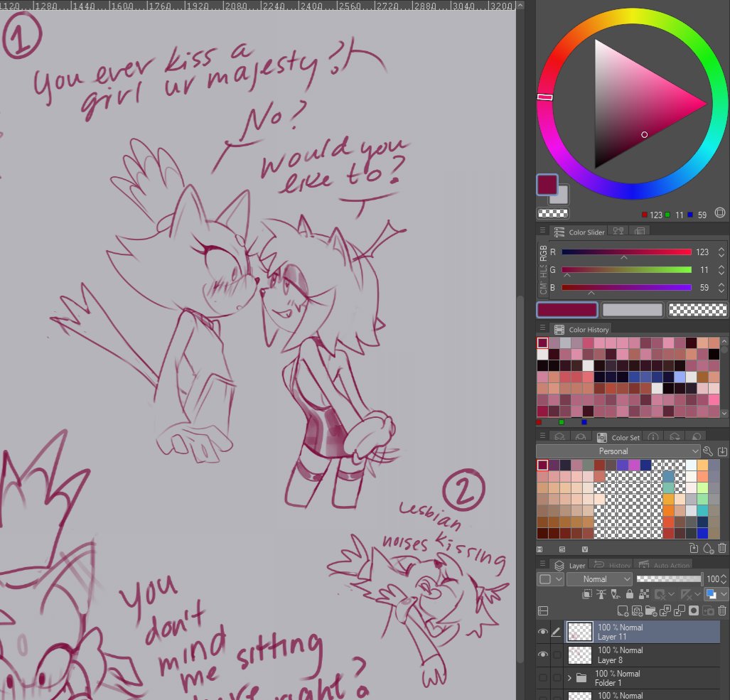Click Layer 11 thumbnail
This screenshot has width=730, height=700.
tap(580, 632)
